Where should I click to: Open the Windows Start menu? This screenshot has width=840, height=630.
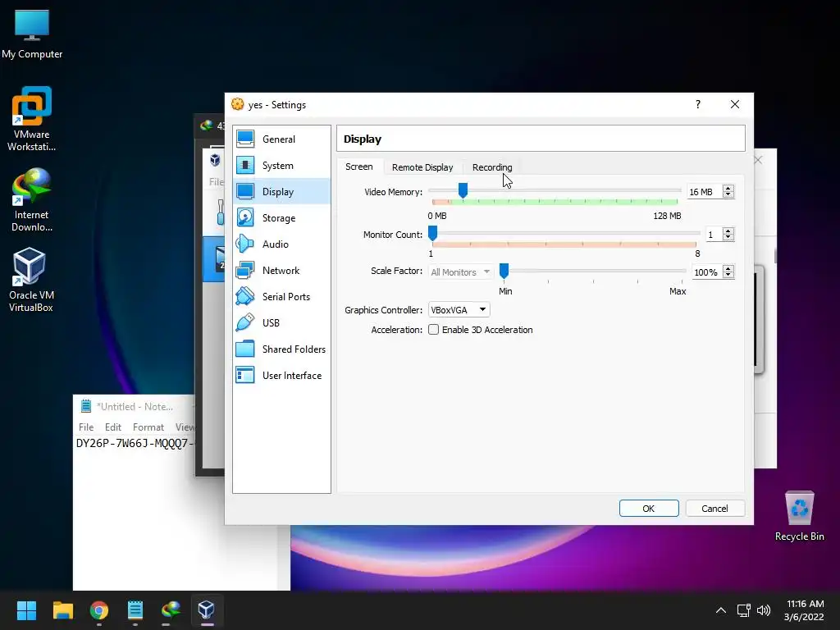26,609
